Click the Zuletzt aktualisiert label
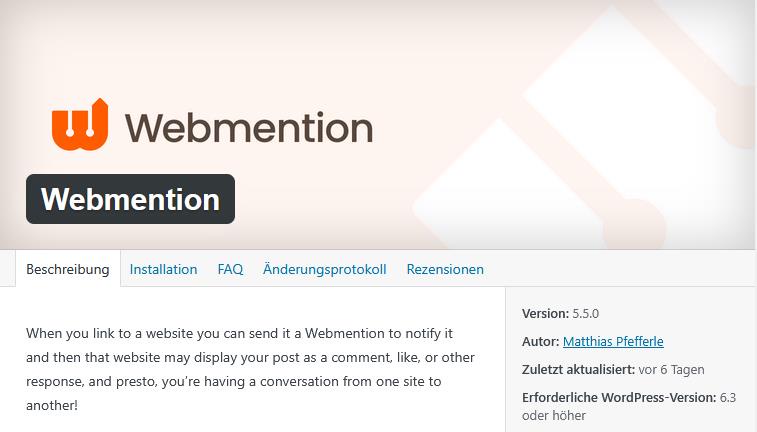757x432 pixels. tap(578, 369)
